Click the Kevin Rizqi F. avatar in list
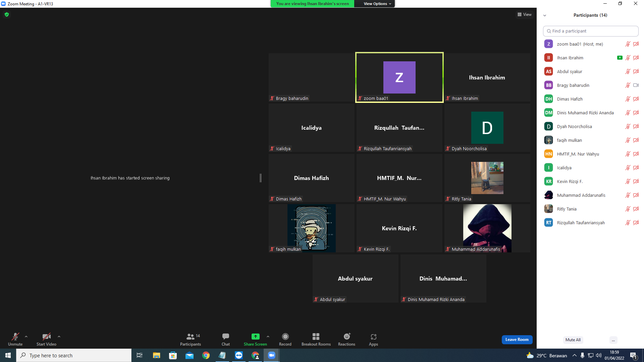This screenshot has height=362, width=644. 548,181
